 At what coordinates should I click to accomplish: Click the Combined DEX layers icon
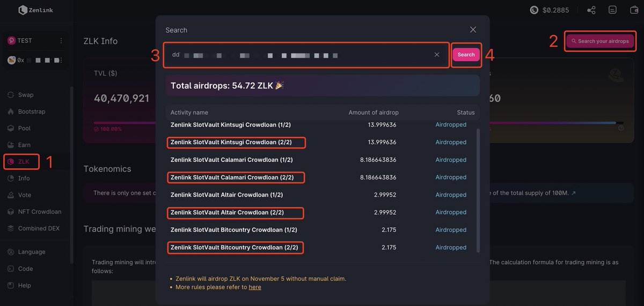point(11,228)
